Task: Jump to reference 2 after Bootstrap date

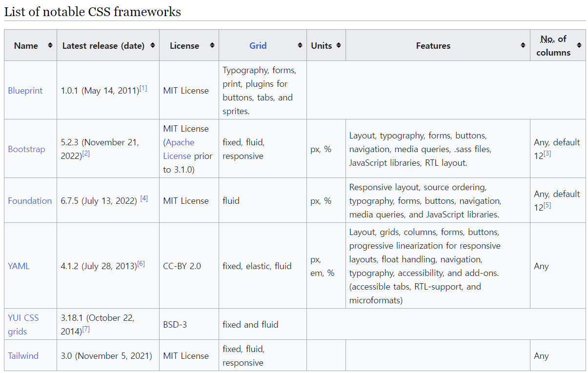Action: 86,154
